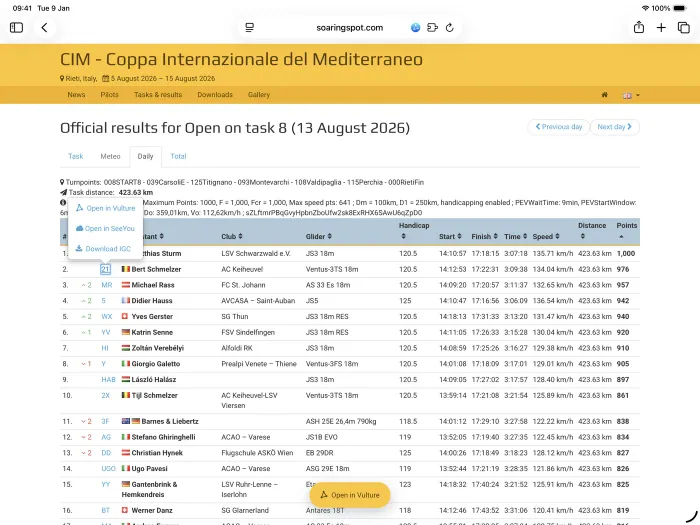
Task: Open HAB flight link for László Halász
Action: 108,379
